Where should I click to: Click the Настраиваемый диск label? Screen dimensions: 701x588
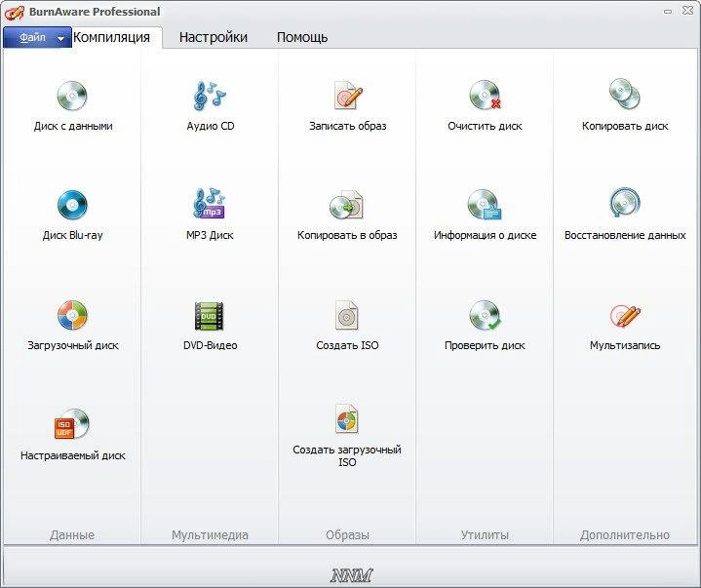point(73,455)
